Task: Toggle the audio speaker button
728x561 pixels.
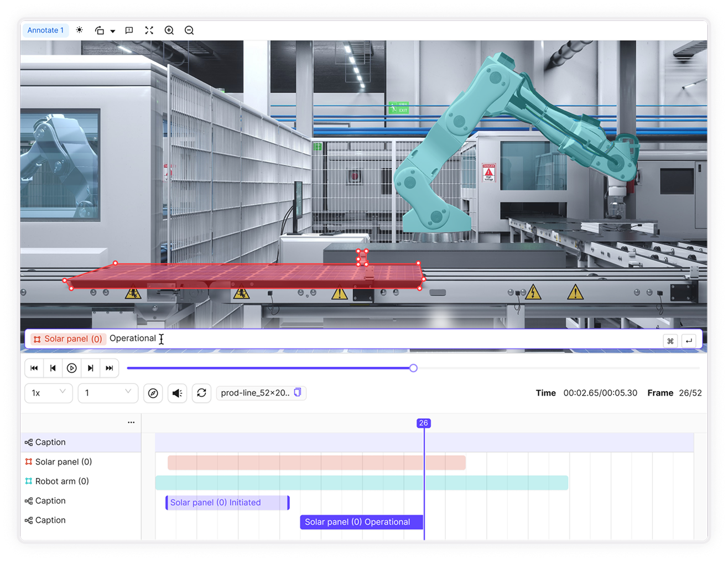Action: point(177,393)
